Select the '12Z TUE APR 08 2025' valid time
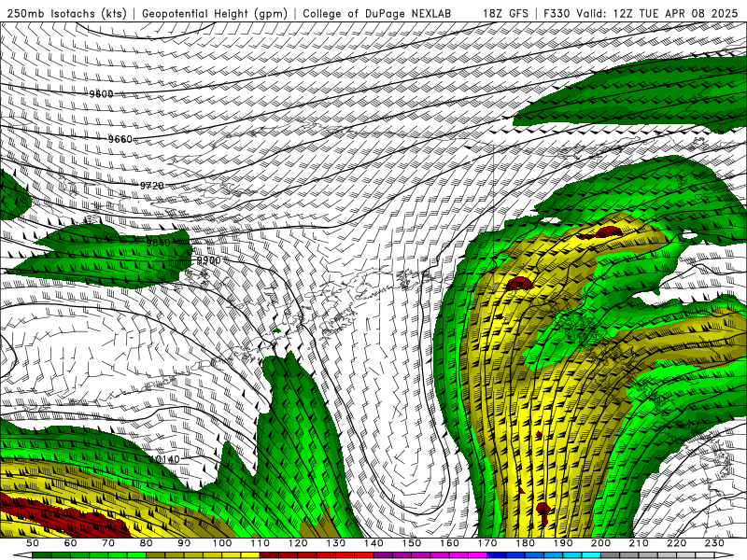Image resolution: width=747 pixels, height=560 pixels. tap(675, 14)
